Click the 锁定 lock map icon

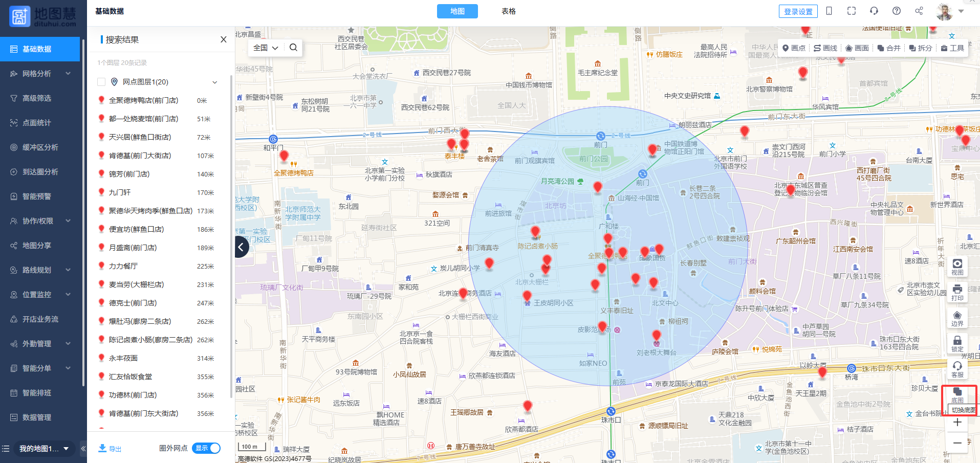point(957,344)
